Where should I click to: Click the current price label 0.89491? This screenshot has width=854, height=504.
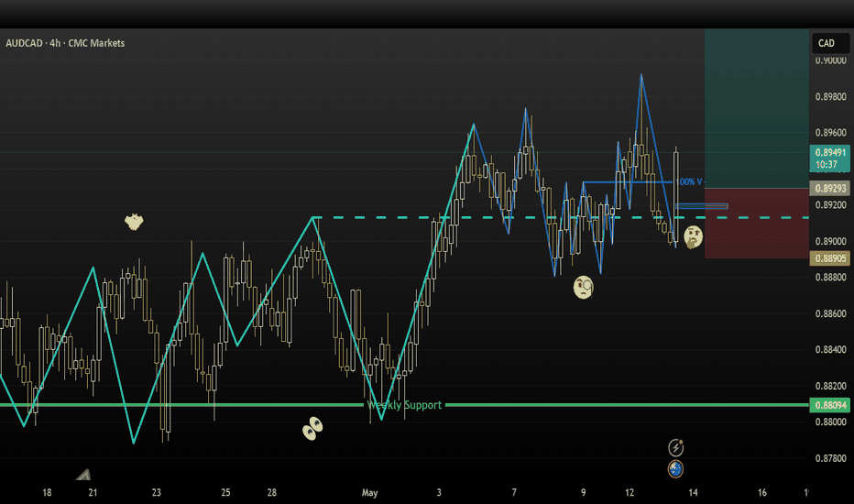click(x=830, y=158)
